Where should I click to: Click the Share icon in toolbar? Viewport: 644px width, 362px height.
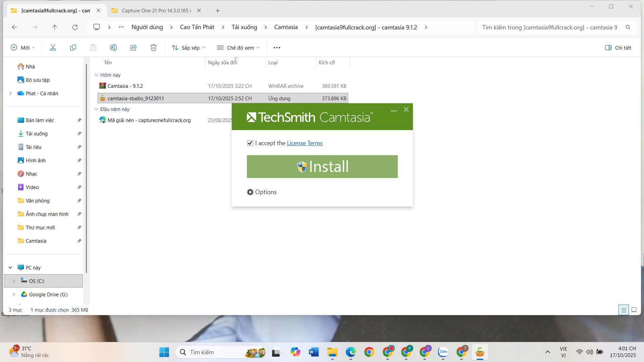tap(133, 48)
